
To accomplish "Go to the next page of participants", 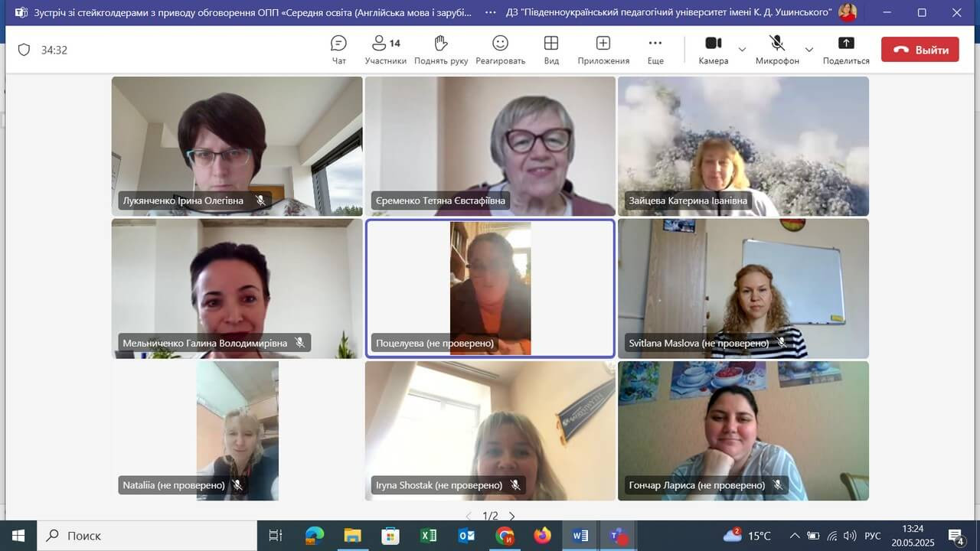I will (x=512, y=516).
